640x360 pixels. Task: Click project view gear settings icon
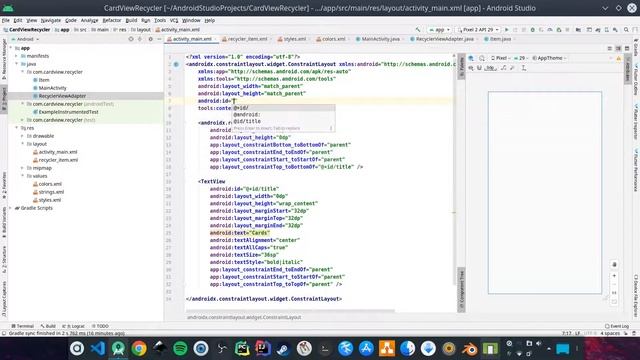(x=150, y=39)
